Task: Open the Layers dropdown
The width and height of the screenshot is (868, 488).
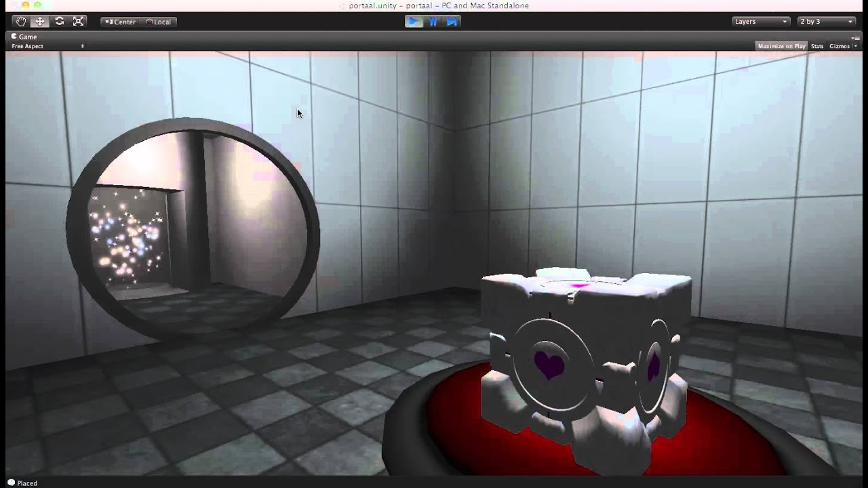Action: pos(761,22)
